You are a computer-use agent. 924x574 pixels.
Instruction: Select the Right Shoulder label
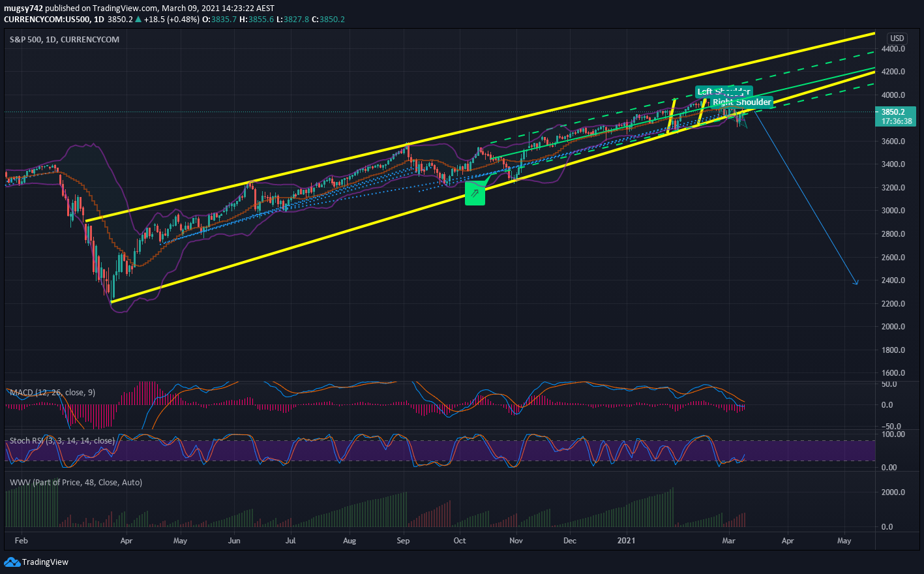(741, 102)
